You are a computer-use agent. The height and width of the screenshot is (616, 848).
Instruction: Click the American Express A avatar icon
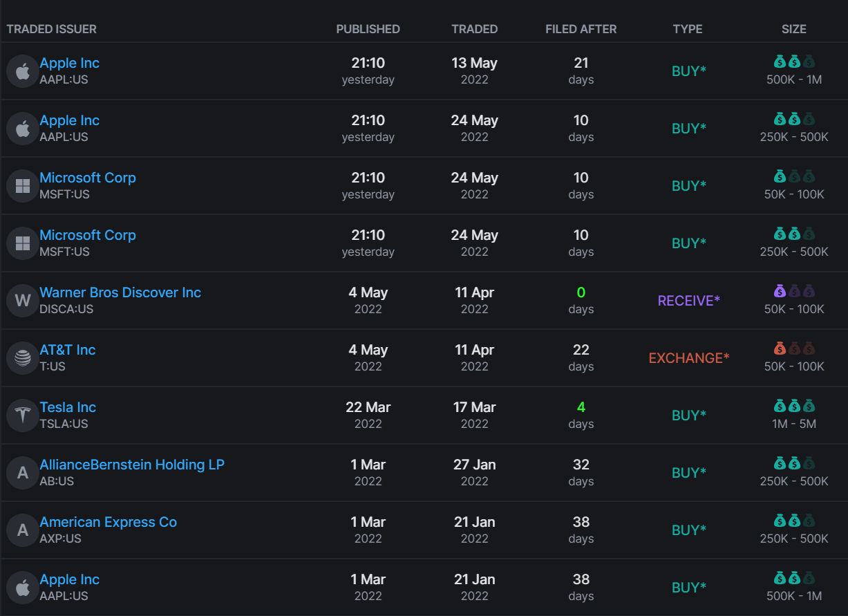(x=23, y=530)
